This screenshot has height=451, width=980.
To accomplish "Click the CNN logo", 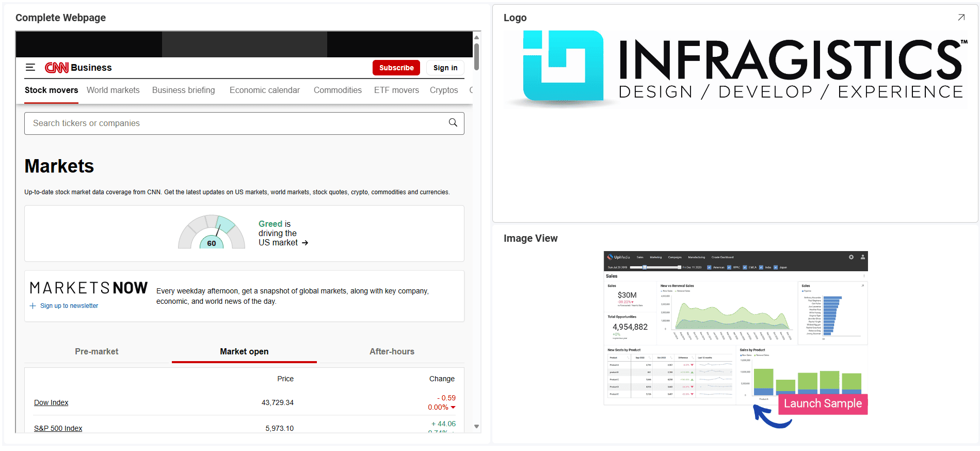I will [x=57, y=68].
